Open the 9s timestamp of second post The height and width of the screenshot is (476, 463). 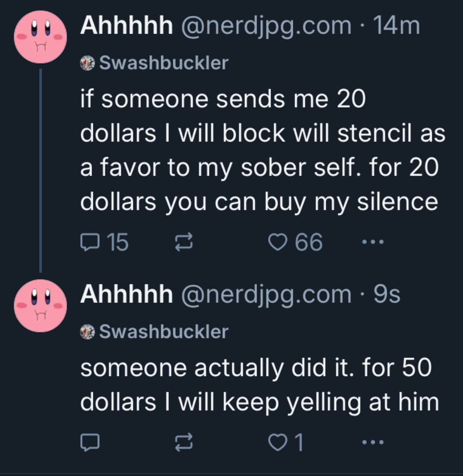[387, 294]
